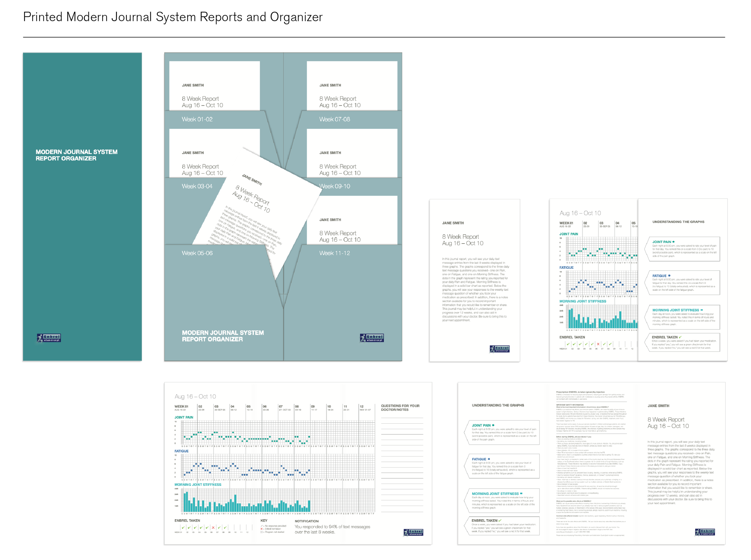Image resolution: width=751 pixels, height=560 pixels.
Task: Click 'MODERN JOURNAL SYSTEM REPORT ORGANIZER' inside the open folder
Action: click(x=222, y=336)
